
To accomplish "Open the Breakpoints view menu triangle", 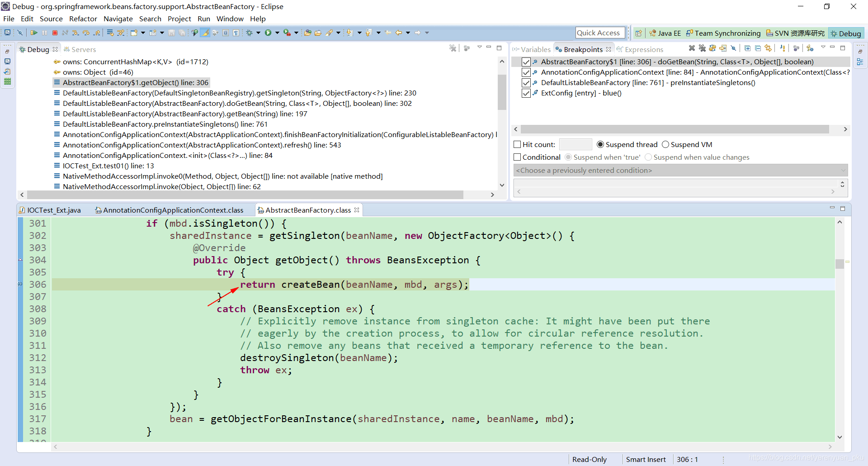I will [x=823, y=47].
